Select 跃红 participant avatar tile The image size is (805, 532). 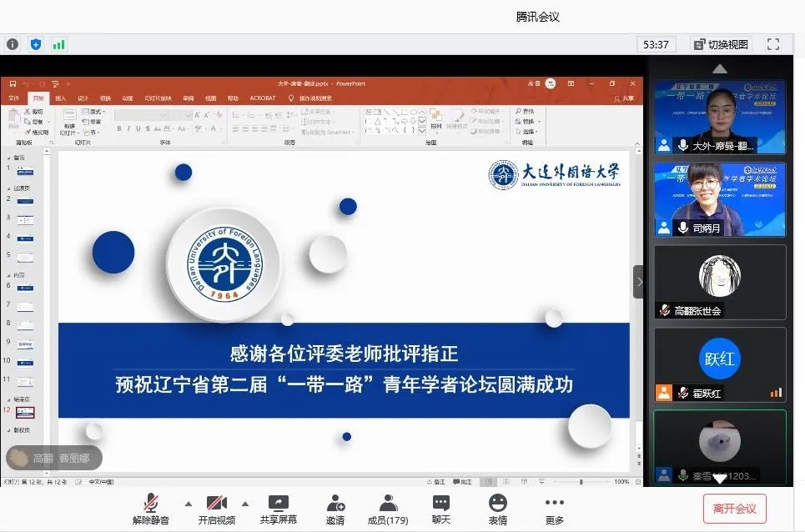pos(719,365)
